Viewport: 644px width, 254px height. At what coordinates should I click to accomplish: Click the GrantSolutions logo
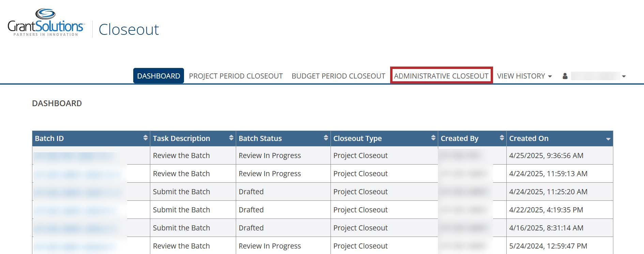46,23
